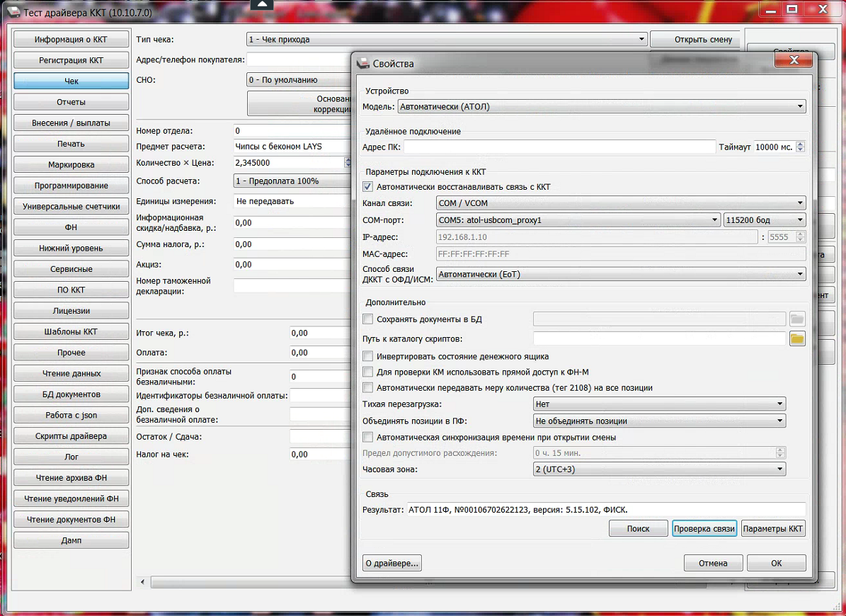Screen dimensions: 846x616
Task: Open ПО ККТ section
Action: (72, 290)
